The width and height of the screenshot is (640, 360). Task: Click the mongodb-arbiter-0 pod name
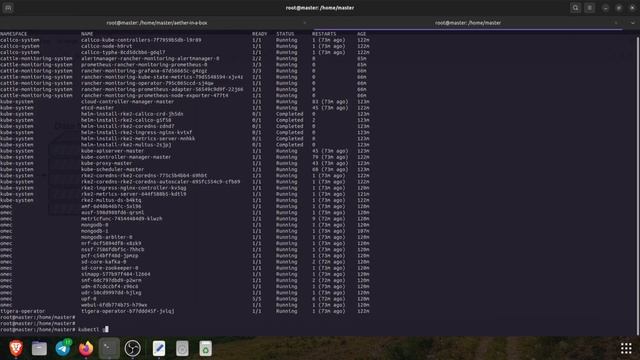coord(107,237)
